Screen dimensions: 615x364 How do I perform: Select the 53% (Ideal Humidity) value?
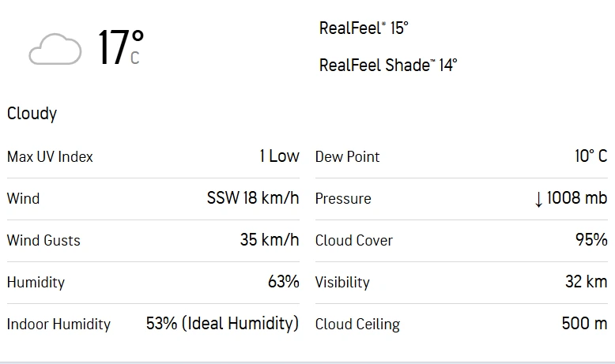222,324
